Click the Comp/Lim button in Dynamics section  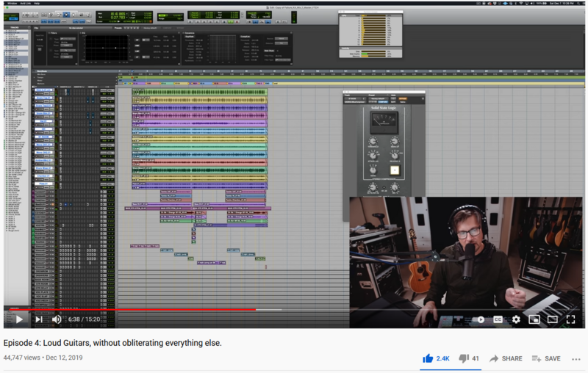pyautogui.click(x=245, y=36)
